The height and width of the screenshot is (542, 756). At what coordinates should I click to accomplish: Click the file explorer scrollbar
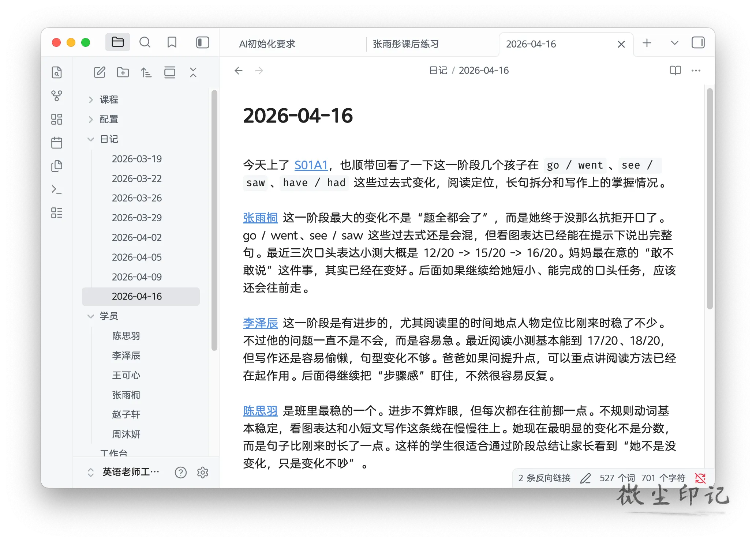click(214, 220)
